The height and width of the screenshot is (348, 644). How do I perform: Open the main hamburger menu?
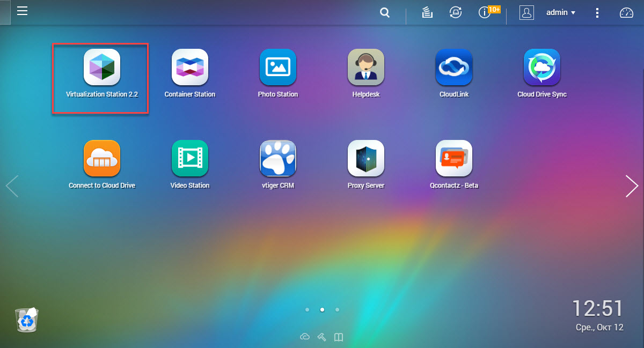(x=22, y=11)
